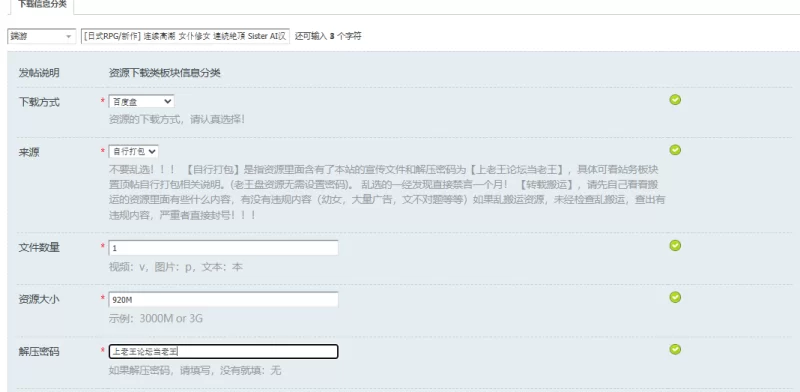
Task: Click the green checkmark beside 来源
Action: tap(675, 150)
